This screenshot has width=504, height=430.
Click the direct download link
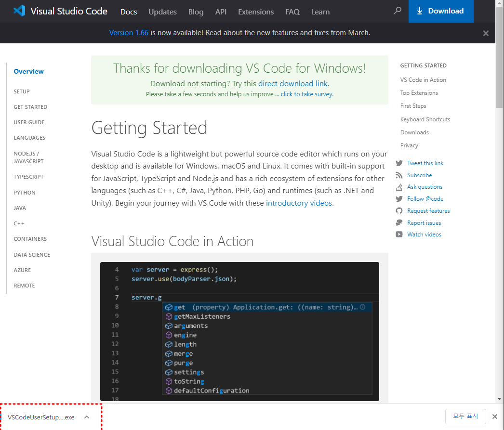pos(293,83)
